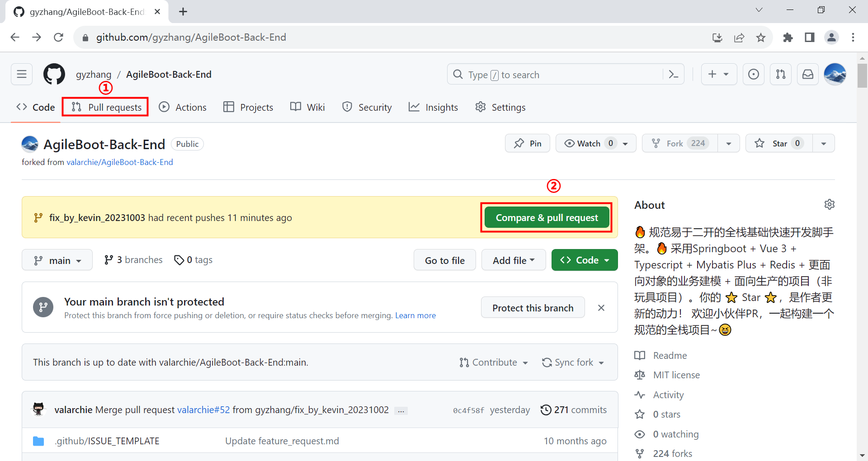Expand the Fork options dropdown arrow
The image size is (868, 461).
(x=729, y=143)
